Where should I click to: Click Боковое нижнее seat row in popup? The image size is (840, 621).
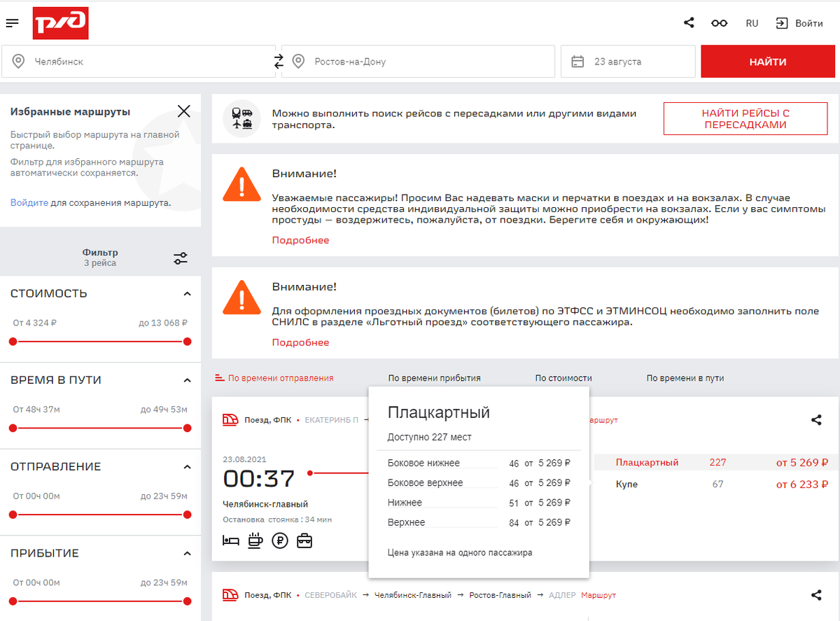point(479,463)
